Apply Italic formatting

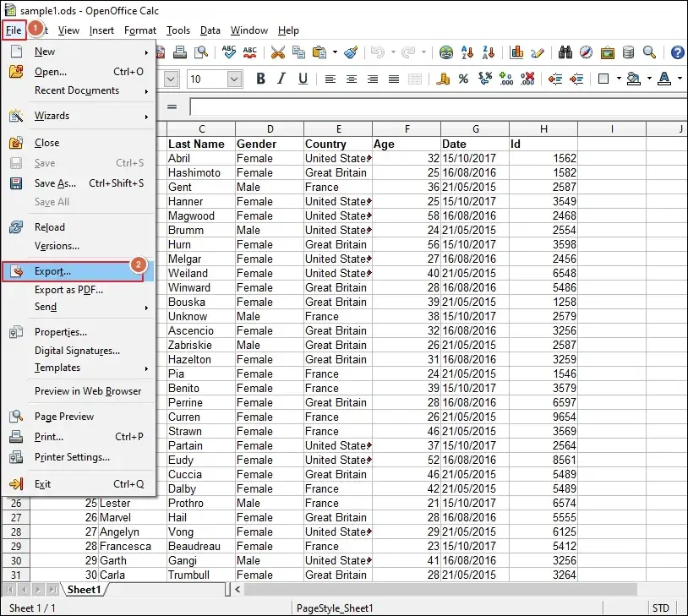tap(281, 79)
